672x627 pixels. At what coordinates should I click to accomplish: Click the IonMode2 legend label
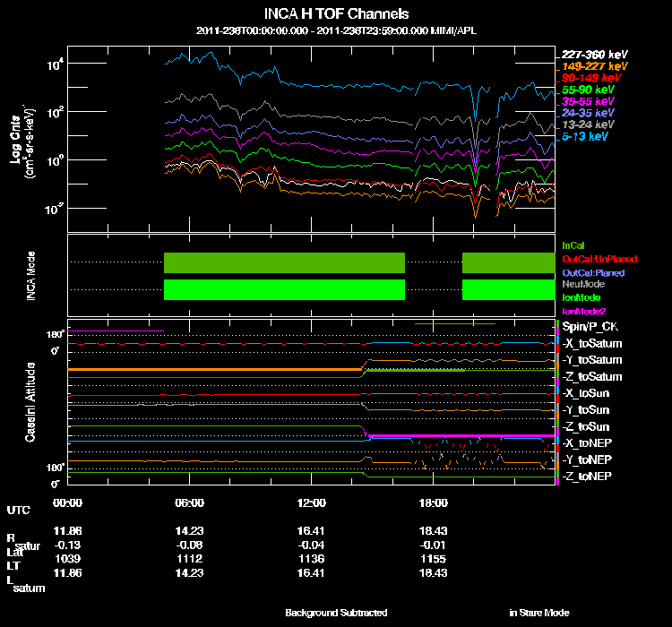tap(583, 312)
